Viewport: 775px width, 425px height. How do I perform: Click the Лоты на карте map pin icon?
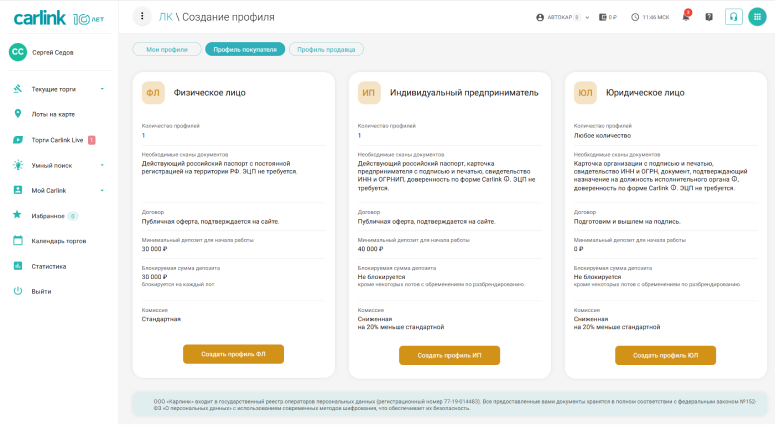pos(18,114)
